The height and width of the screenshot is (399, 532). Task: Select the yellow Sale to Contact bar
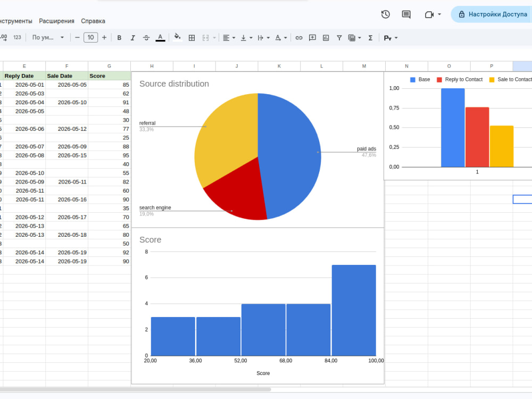(502, 146)
